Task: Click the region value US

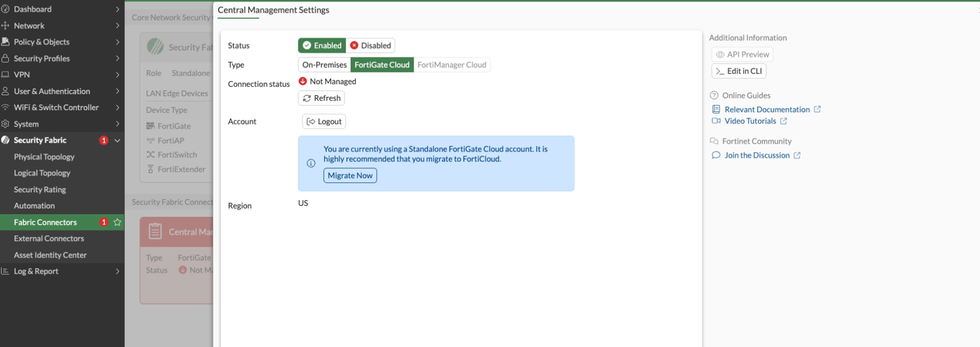Action: click(x=303, y=203)
